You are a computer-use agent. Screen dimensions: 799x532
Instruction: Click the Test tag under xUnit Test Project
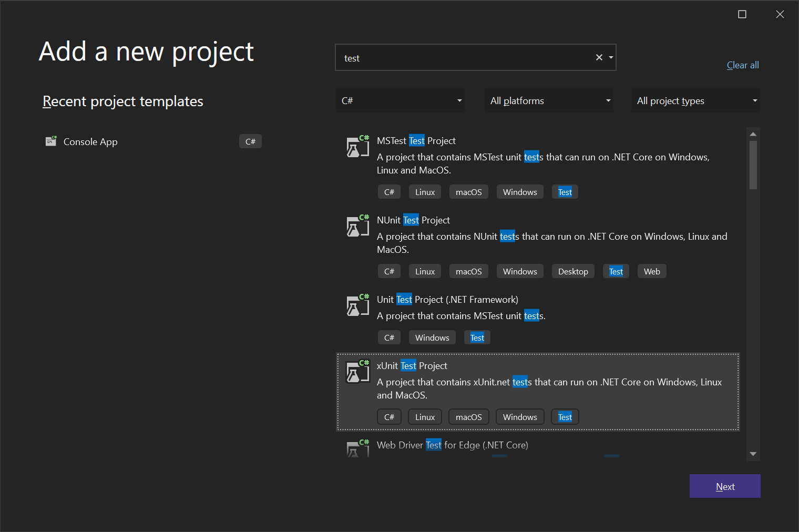click(x=565, y=417)
